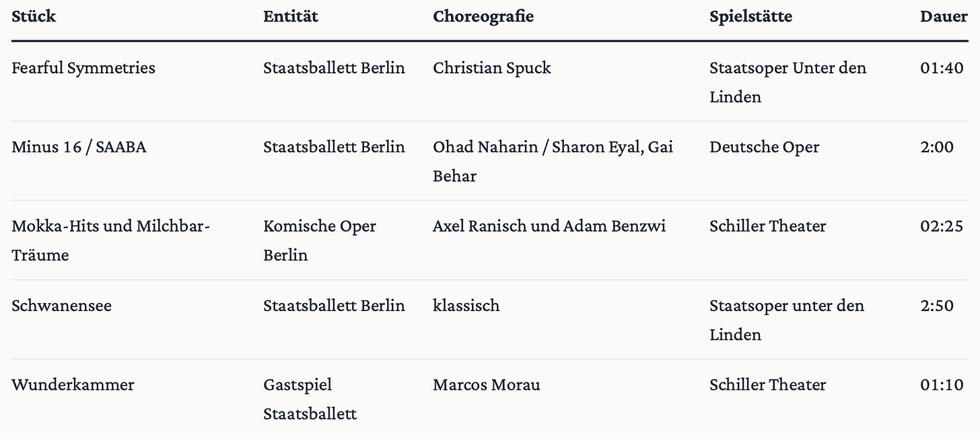Click Mokka-Hits und Milchbar-Träume title
The image size is (980, 439).
click(x=111, y=240)
